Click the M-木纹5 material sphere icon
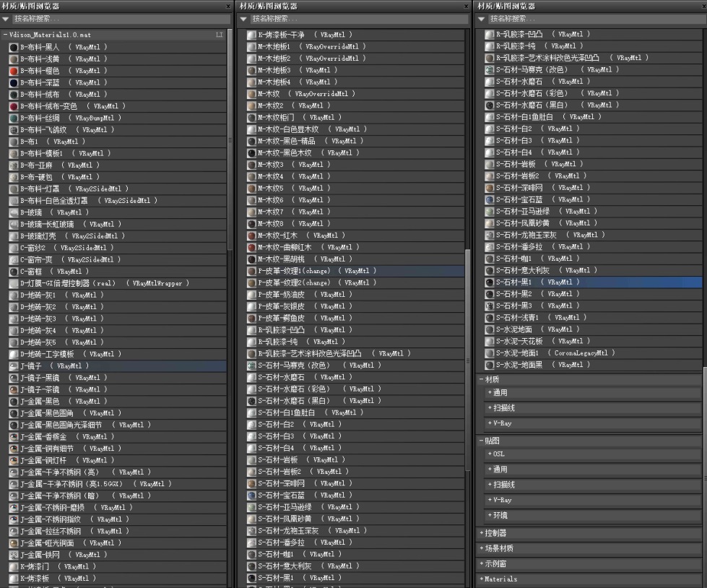This screenshot has height=588, width=707. tap(251, 189)
